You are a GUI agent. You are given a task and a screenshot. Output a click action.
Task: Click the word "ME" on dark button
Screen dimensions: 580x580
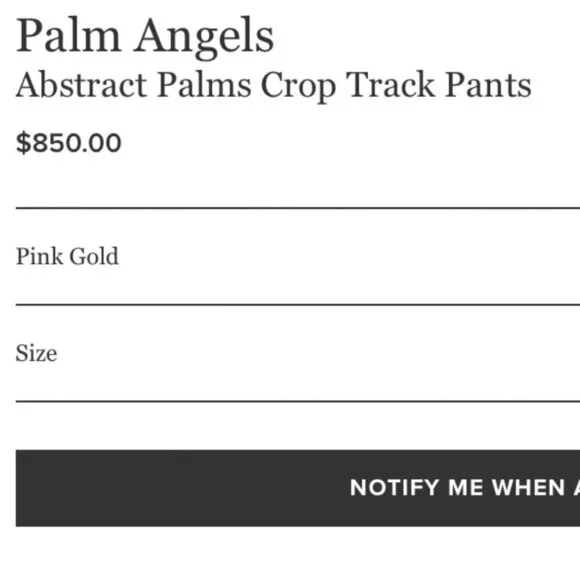tap(465, 488)
